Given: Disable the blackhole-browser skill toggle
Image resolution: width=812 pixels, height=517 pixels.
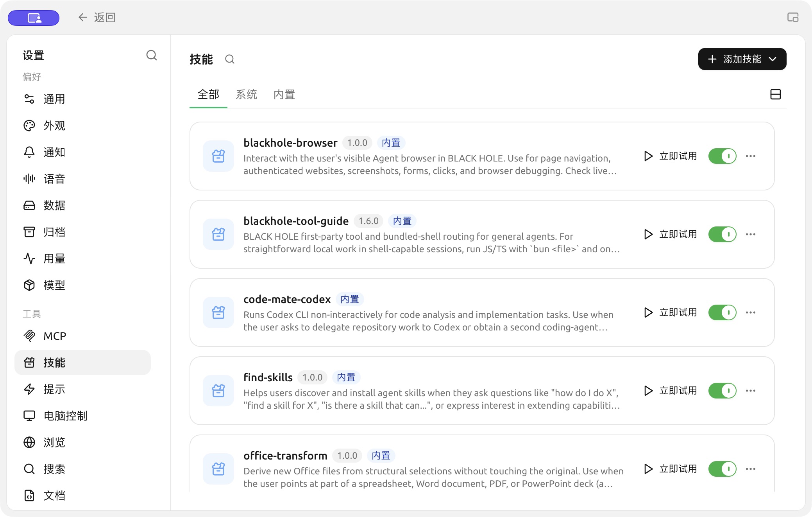Looking at the screenshot, I should tap(722, 156).
